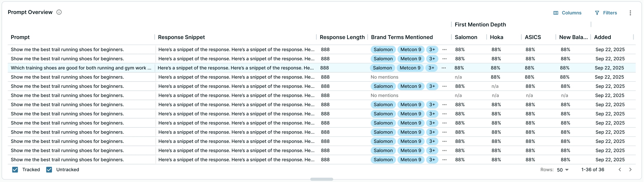Click the ellipsis icon in the first row
The width and height of the screenshot is (644, 182).
(444, 50)
